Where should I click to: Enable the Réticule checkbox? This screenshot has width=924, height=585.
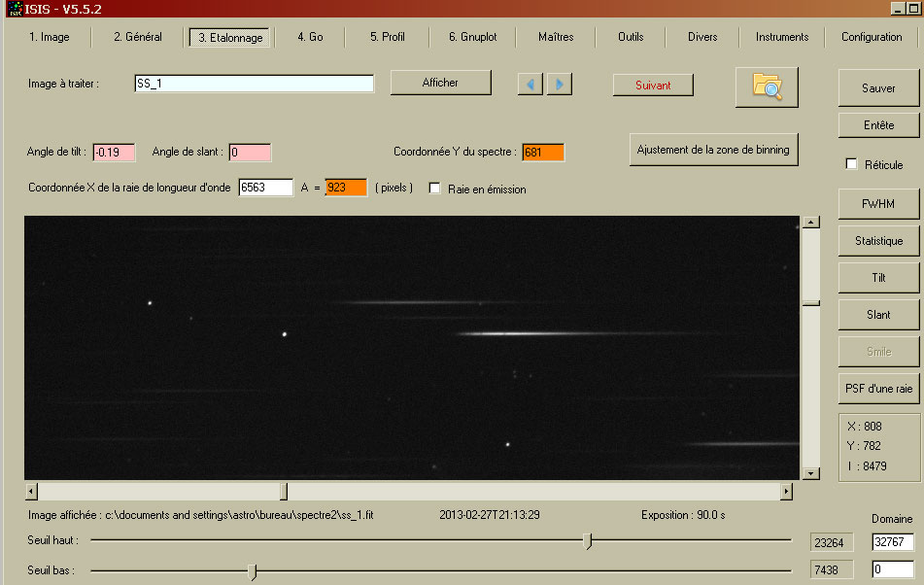click(x=851, y=164)
